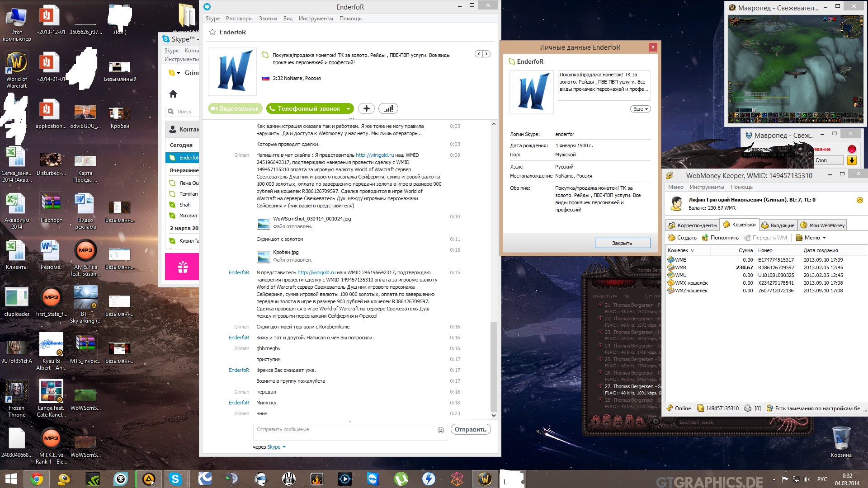The image size is (868, 488).
Task: Expand the Еще dropdown in profile window
Action: 640,109
